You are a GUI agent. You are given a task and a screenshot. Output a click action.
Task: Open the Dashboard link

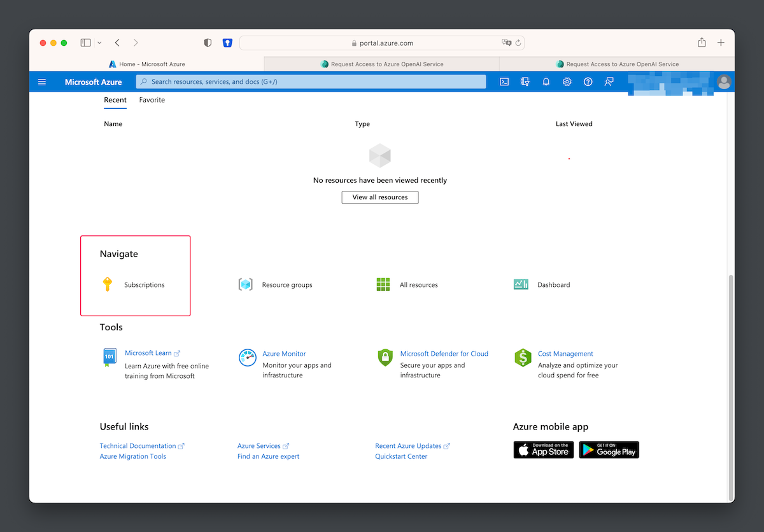554,284
